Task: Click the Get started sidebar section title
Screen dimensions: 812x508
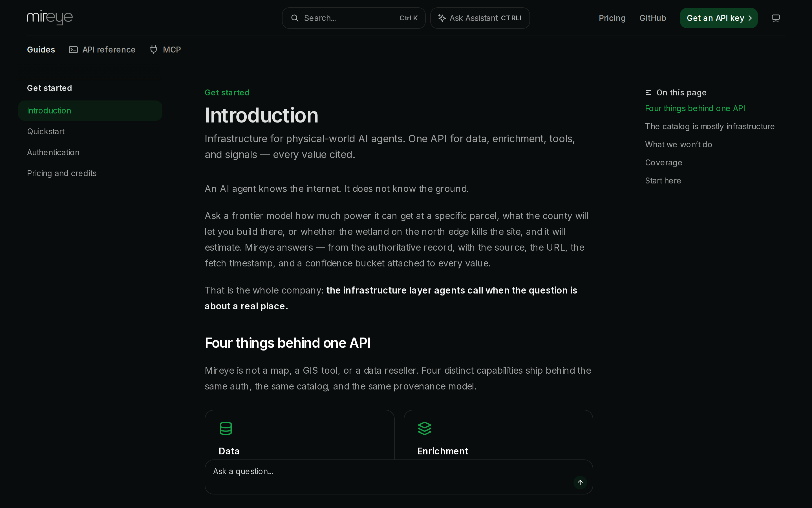Action: point(49,88)
